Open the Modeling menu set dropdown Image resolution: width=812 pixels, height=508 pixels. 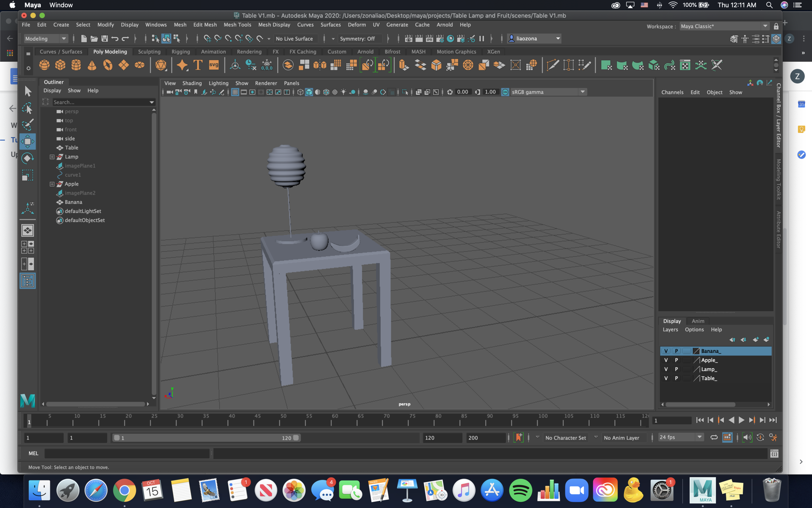(46, 39)
